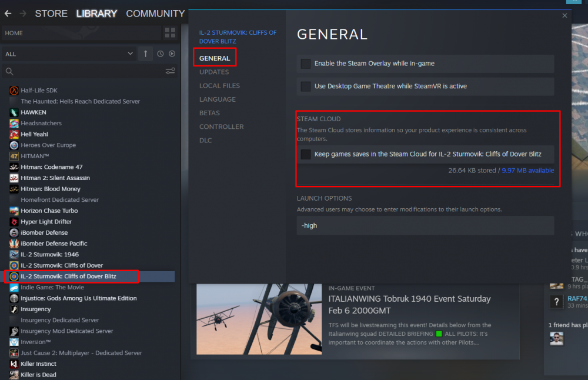588x380 pixels.
Task: Click Half-Life SDK's lambda icon
Action: pyautogui.click(x=13, y=90)
